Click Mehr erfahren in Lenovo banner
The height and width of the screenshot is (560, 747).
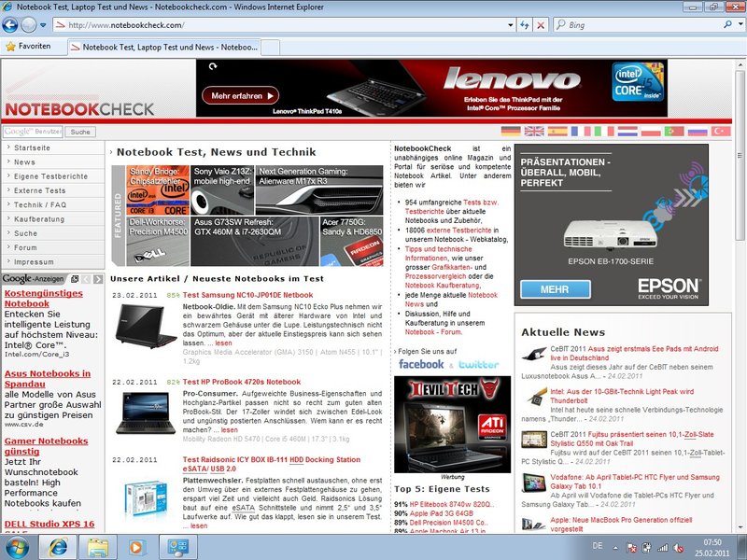point(241,96)
